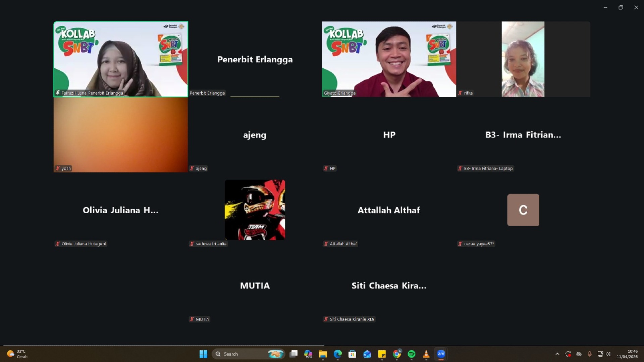
Task: Open the volume slider from the speaker icon
Action: [x=608, y=354]
